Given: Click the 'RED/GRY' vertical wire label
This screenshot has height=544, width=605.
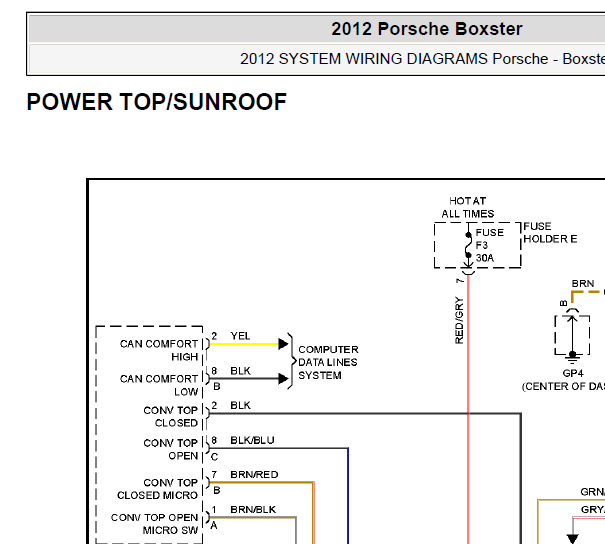Looking at the screenshot, I should [x=459, y=320].
